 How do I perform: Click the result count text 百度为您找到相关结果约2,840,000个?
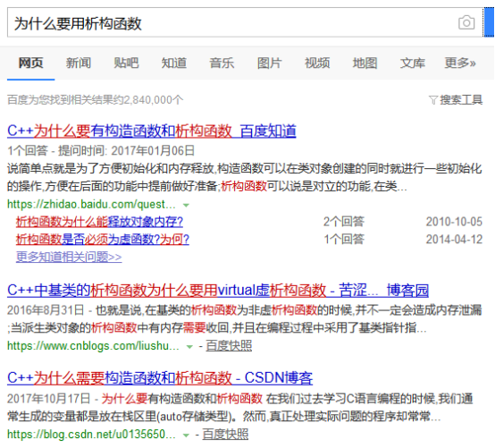(95, 100)
